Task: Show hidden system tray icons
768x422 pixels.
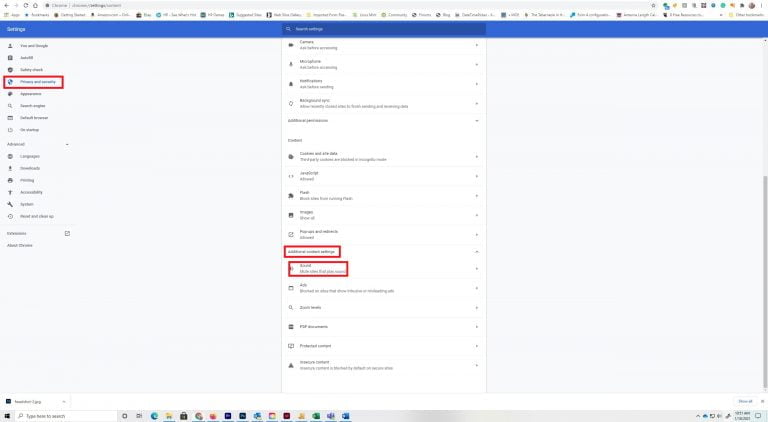Action: pos(698,416)
